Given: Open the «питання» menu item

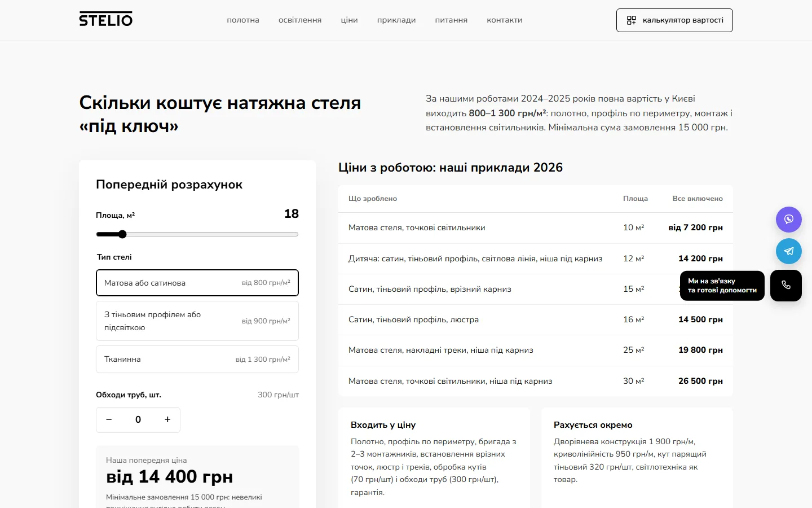Looking at the screenshot, I should tap(451, 20).
